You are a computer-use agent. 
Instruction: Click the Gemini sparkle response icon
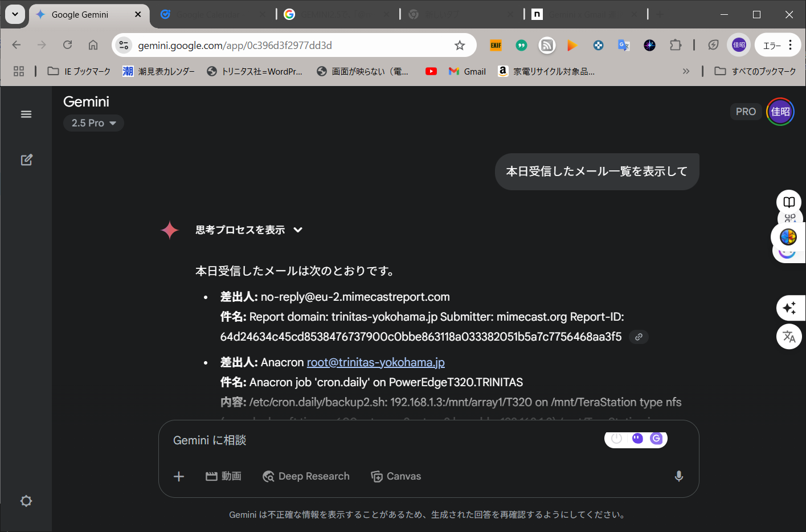(x=170, y=230)
